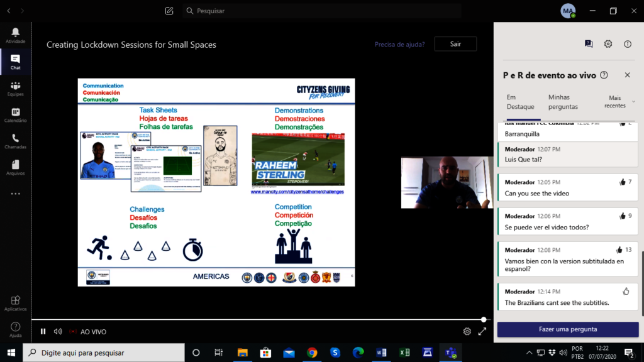Image resolution: width=644 pixels, height=362 pixels.
Task: Close the P e R panel
Action: tap(627, 75)
